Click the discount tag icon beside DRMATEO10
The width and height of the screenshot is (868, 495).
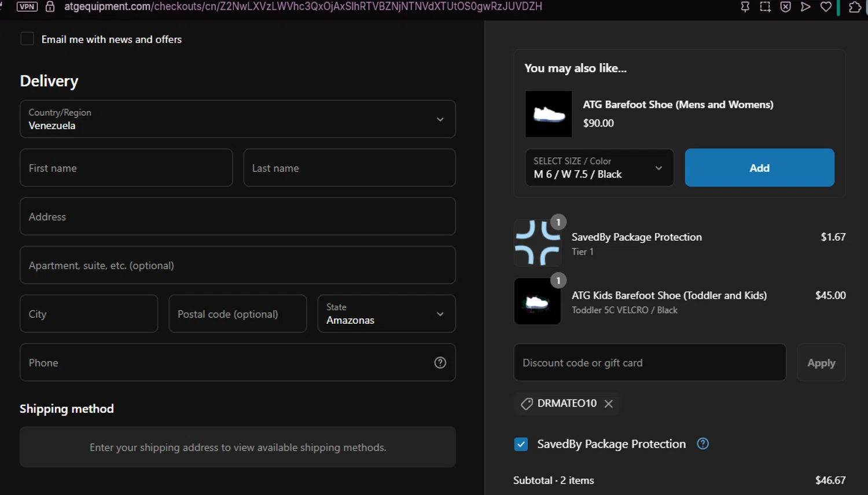click(527, 404)
